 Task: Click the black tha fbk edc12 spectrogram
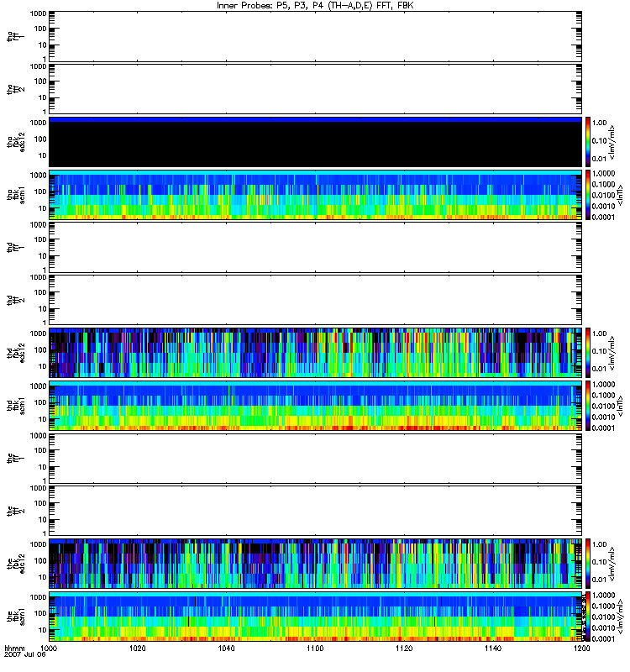click(315, 142)
